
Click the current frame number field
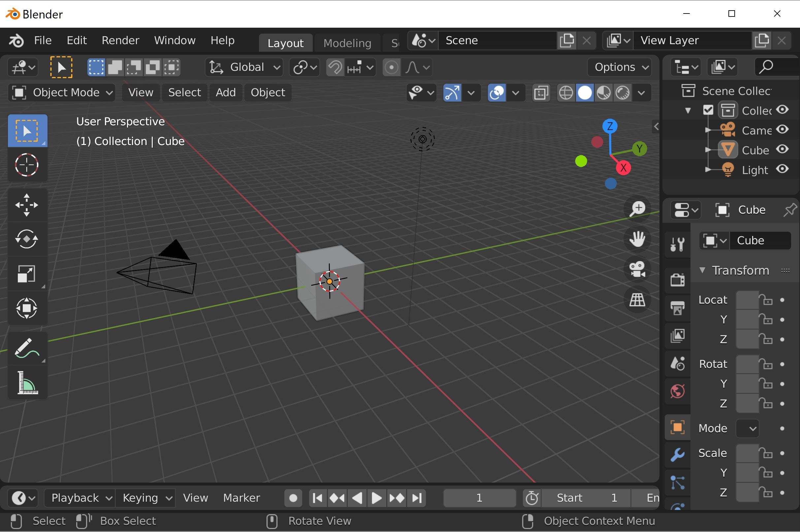479,498
